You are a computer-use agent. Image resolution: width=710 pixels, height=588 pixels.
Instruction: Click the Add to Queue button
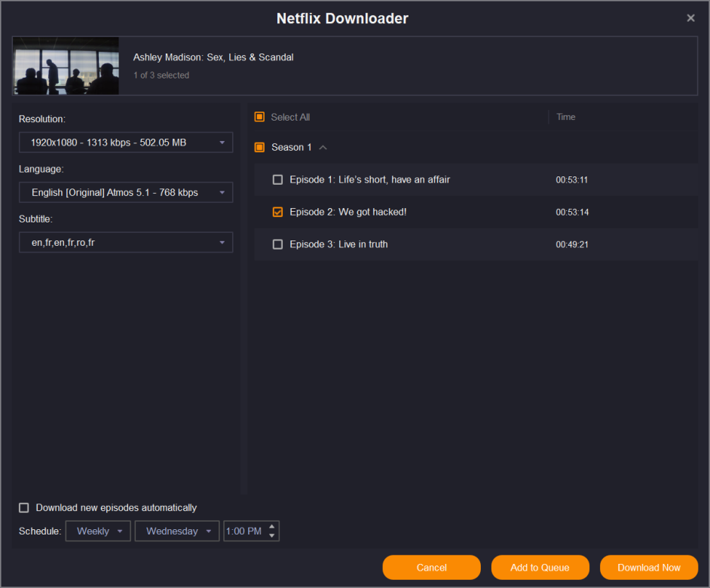coord(540,568)
